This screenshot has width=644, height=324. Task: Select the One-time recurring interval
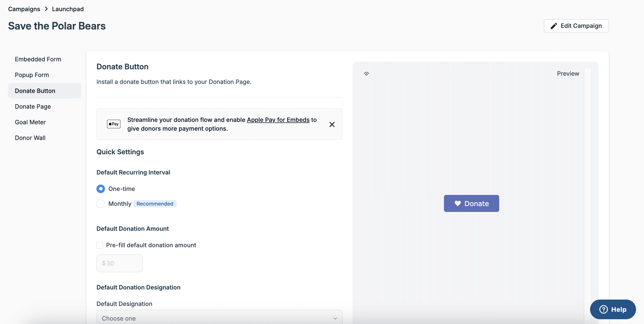tap(100, 189)
